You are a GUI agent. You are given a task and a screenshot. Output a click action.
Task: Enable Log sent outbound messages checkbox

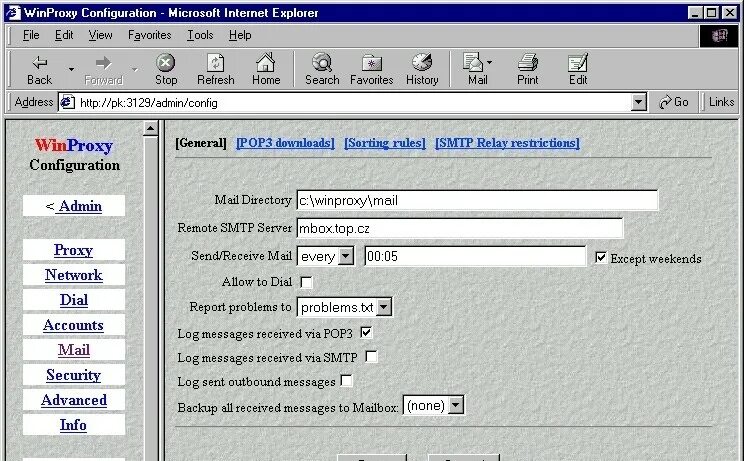(346, 381)
